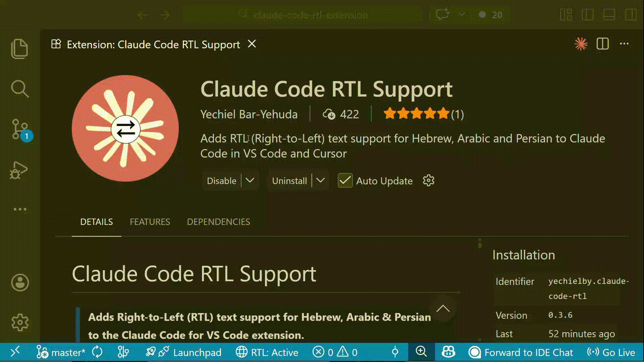This screenshot has height=362, width=644.
Task: Click the zoom-in magnifier in the status bar
Action: pos(421,352)
